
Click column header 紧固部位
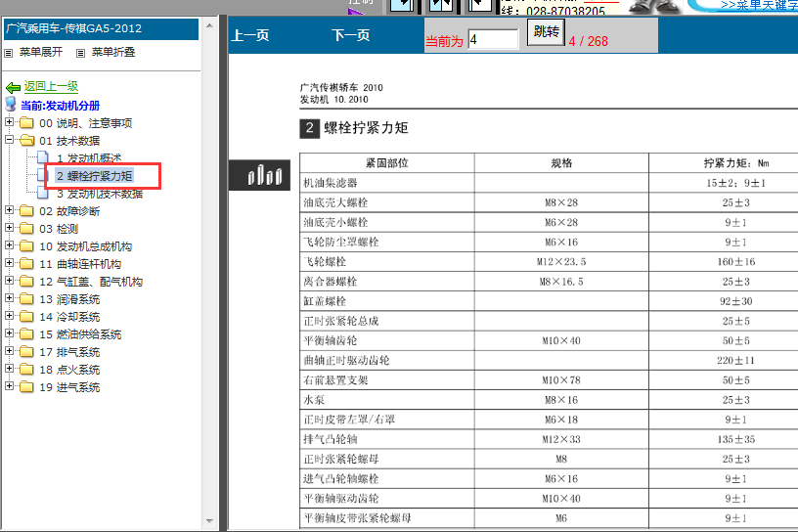(x=387, y=163)
